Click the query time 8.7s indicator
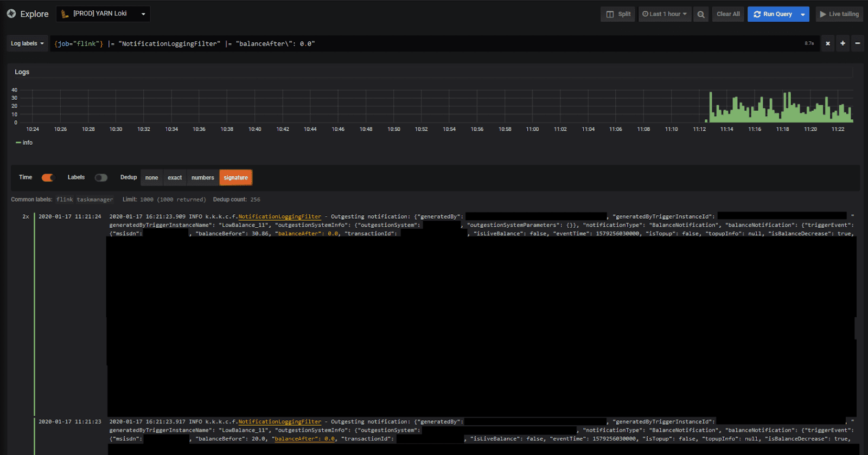Screen dimensions: 868x455 tap(809, 43)
